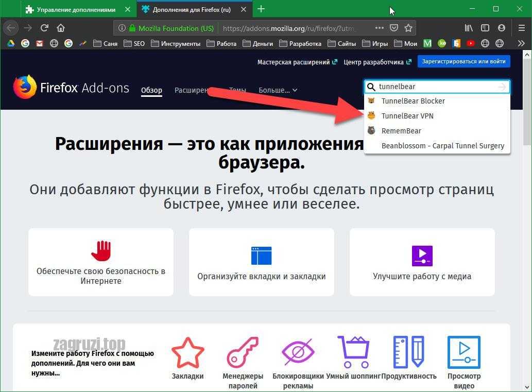The image size is (532, 392).
Task: Open the SEO bookmarks folder
Action: [134, 43]
